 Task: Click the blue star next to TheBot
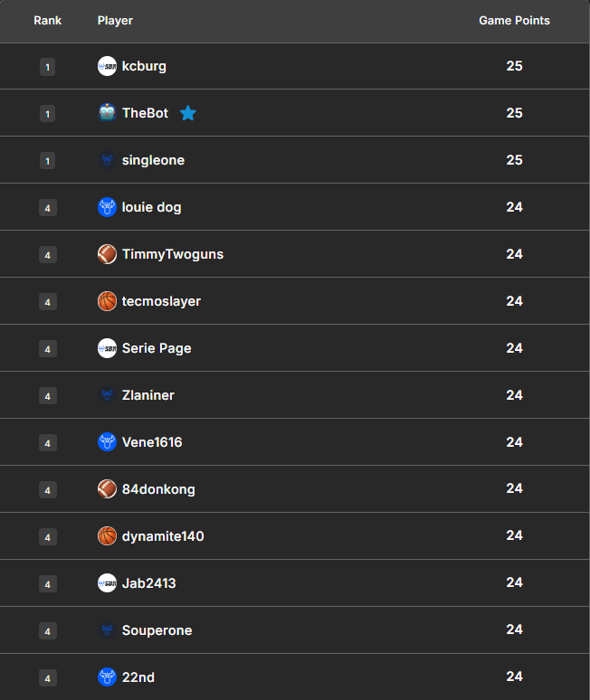[187, 113]
